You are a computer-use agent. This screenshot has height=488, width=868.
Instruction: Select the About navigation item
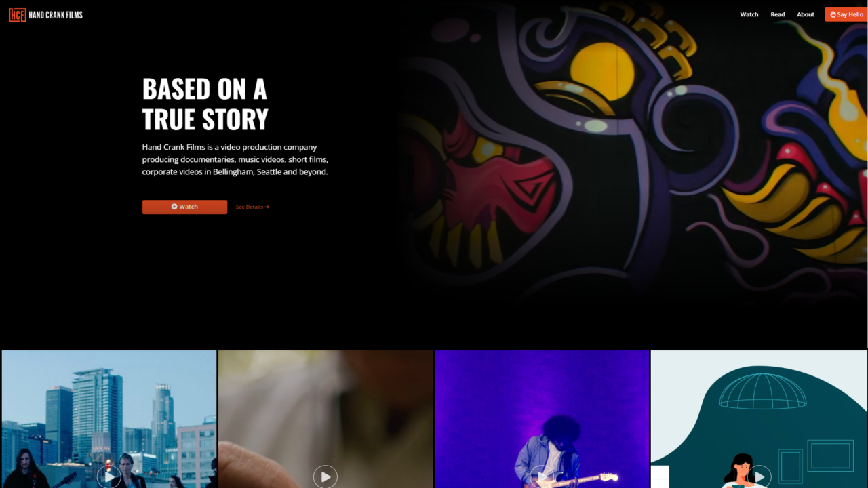(806, 14)
